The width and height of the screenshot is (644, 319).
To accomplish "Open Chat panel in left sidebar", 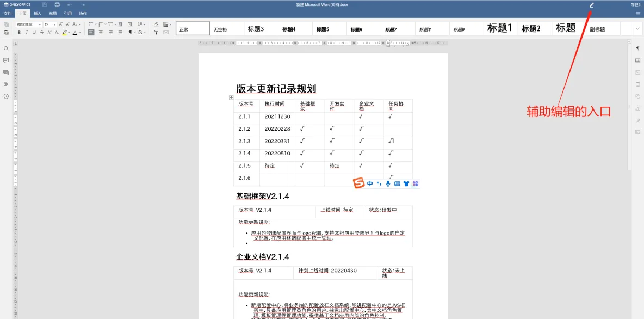I will pyautogui.click(x=6, y=72).
